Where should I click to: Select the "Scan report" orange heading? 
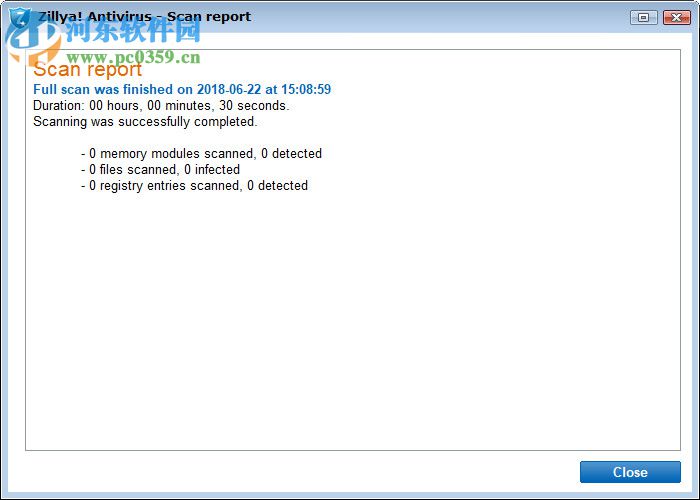tap(88, 69)
